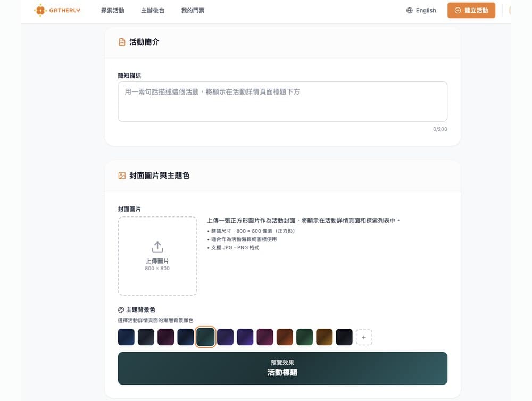
Task: Select the indigo sixth swatch
Action: click(225, 337)
